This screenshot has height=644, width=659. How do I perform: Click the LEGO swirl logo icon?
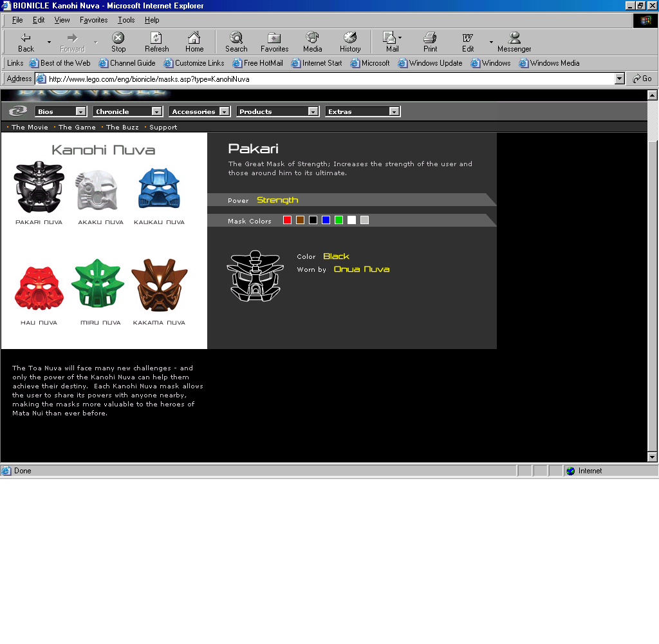tap(17, 111)
